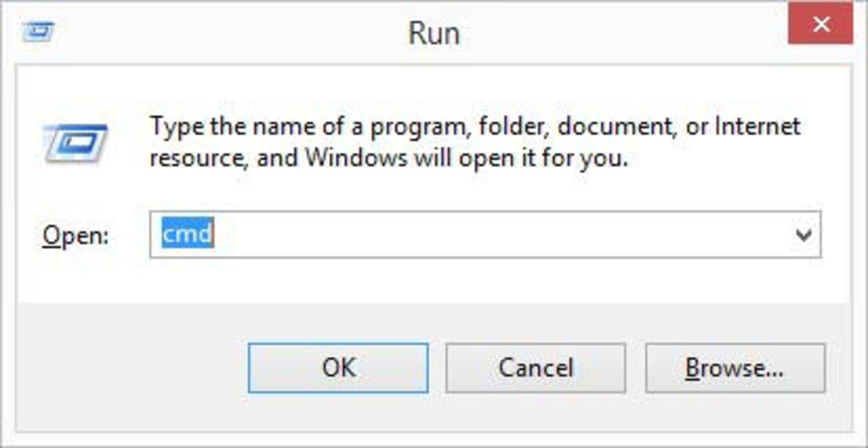
Task: Open the file picker with Browse...
Action: (x=735, y=367)
